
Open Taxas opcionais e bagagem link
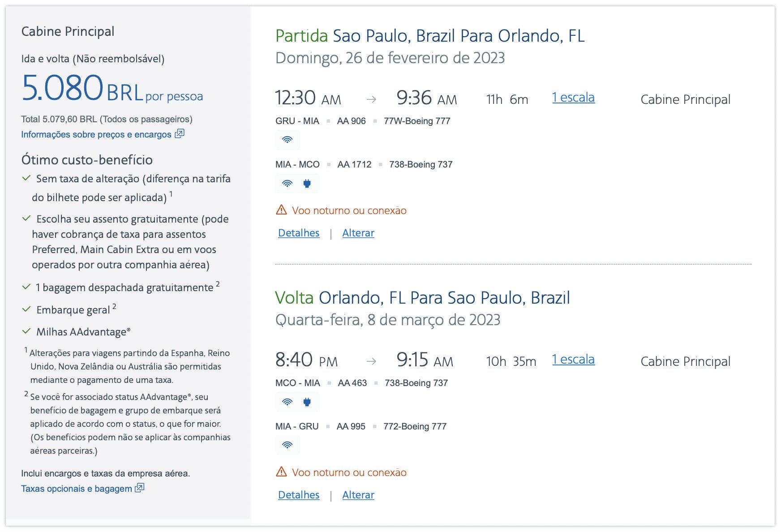(77, 489)
